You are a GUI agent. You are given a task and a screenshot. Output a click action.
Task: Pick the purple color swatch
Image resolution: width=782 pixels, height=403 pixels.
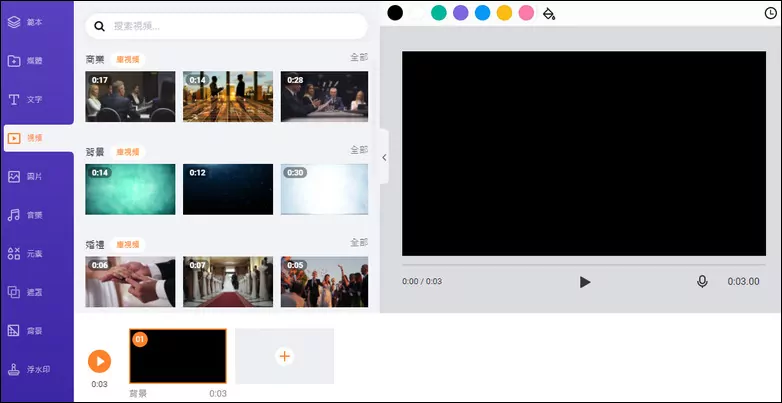pyautogui.click(x=461, y=13)
